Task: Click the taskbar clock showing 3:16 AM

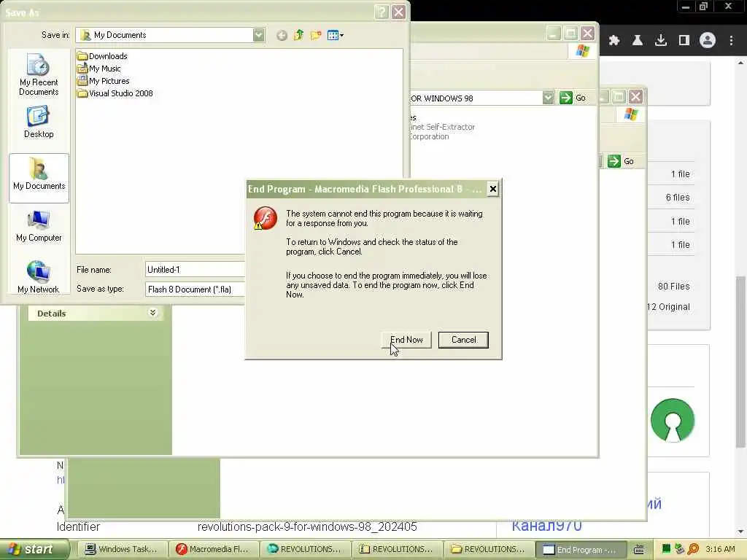Action: click(720, 549)
